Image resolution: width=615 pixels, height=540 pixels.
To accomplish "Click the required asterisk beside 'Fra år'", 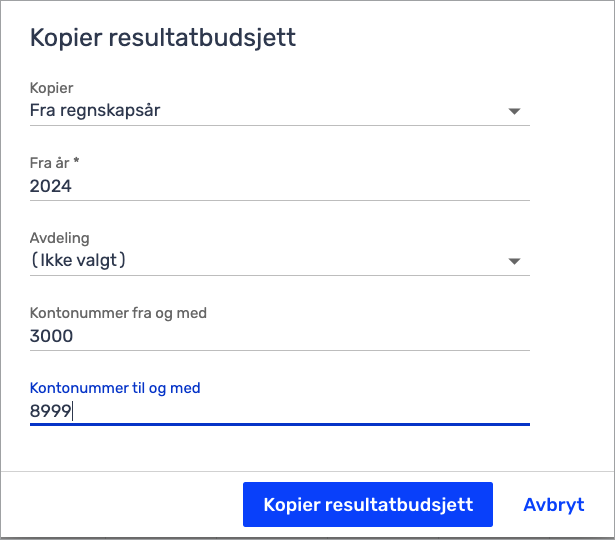I will (76, 160).
